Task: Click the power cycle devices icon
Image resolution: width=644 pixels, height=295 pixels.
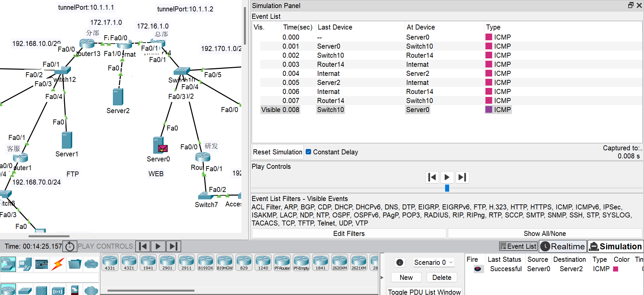Action: point(70,247)
